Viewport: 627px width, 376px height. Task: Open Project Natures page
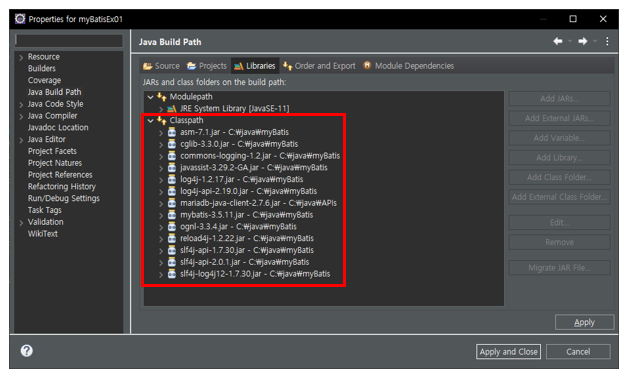click(x=55, y=163)
